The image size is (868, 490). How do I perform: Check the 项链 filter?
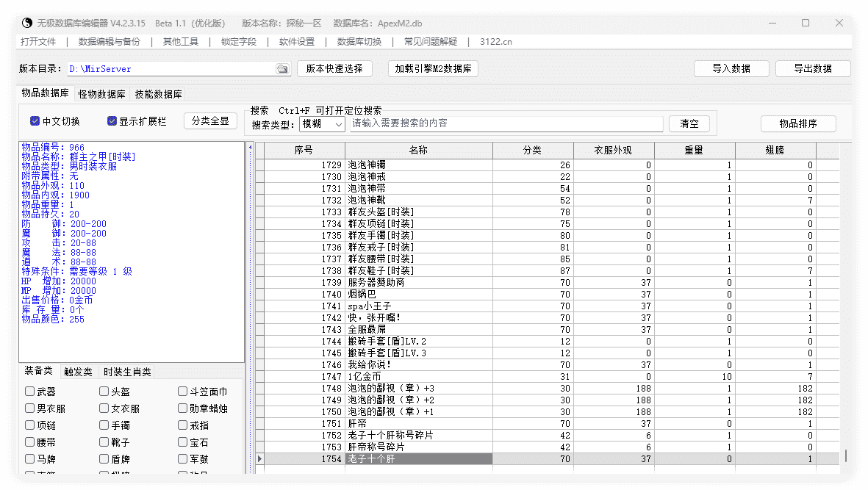point(30,425)
